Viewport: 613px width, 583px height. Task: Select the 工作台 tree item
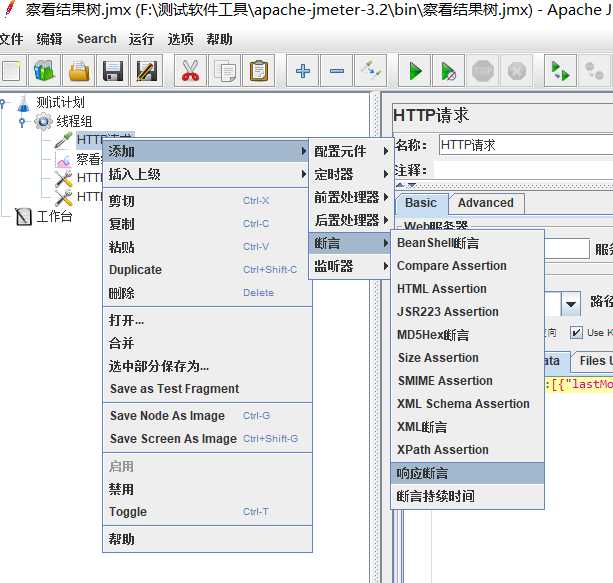(x=54, y=216)
